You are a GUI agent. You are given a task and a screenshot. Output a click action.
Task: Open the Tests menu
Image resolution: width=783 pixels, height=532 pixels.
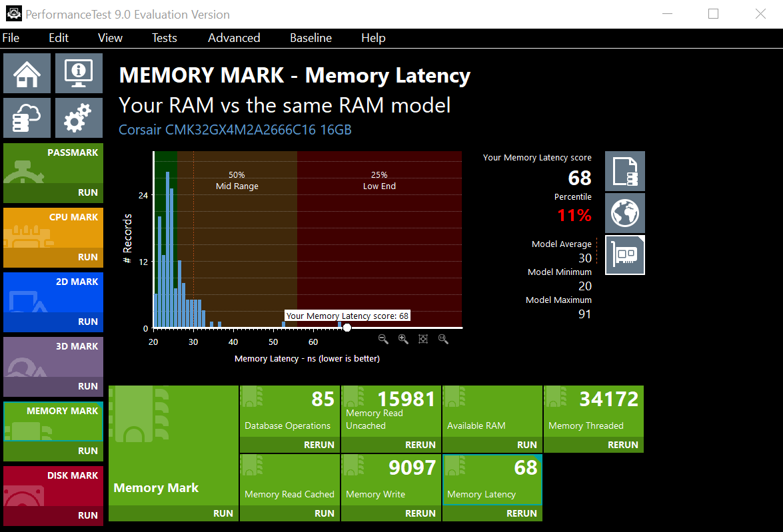pos(165,38)
